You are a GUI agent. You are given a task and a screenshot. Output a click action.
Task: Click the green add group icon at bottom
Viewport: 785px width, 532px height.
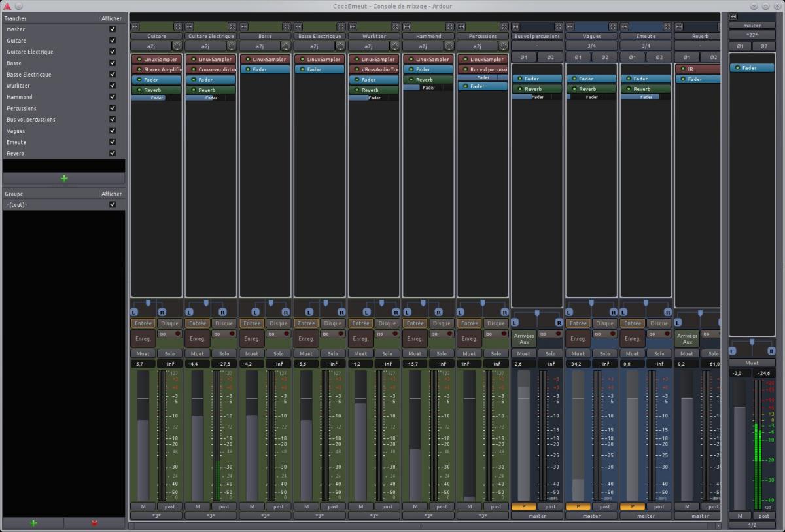click(33, 523)
